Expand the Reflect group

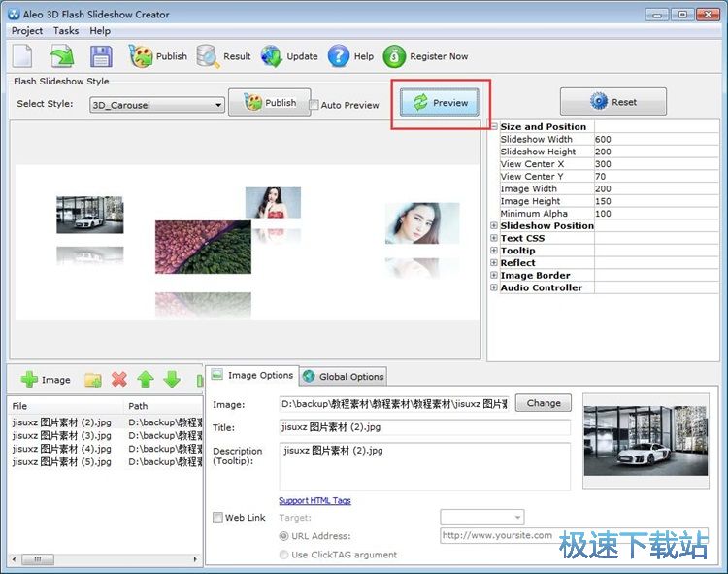click(494, 262)
